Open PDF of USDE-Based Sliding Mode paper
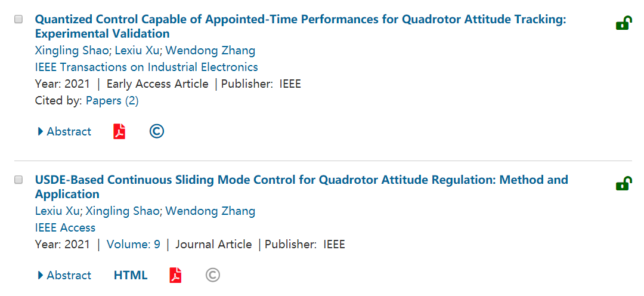The width and height of the screenshot is (644, 296). coord(175,275)
